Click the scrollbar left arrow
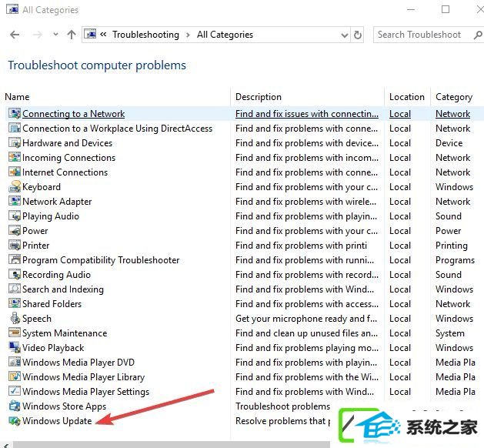The image size is (484, 448). point(6,445)
